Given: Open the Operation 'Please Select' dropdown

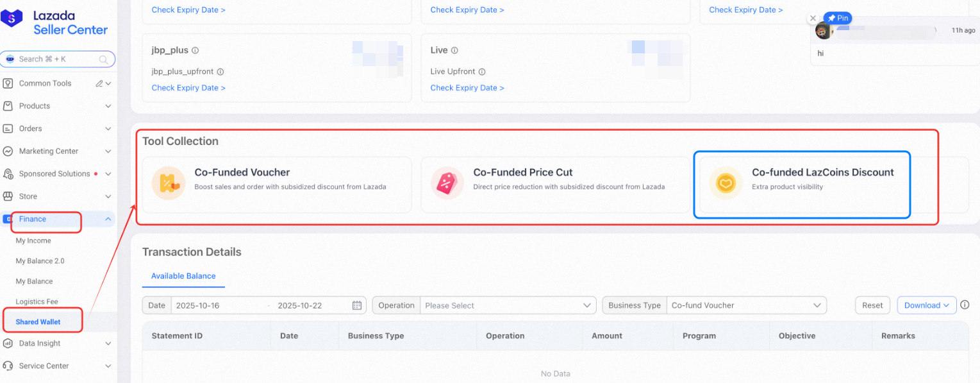Looking at the screenshot, I should click(508, 305).
